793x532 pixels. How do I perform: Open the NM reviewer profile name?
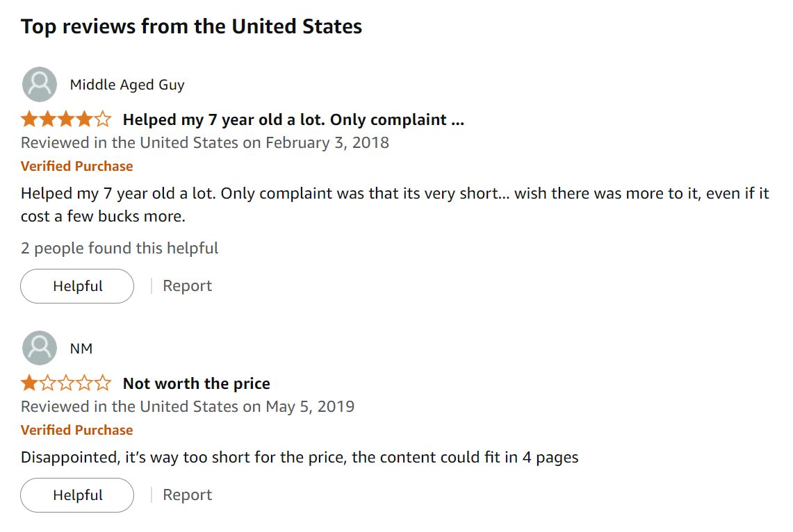(x=81, y=349)
